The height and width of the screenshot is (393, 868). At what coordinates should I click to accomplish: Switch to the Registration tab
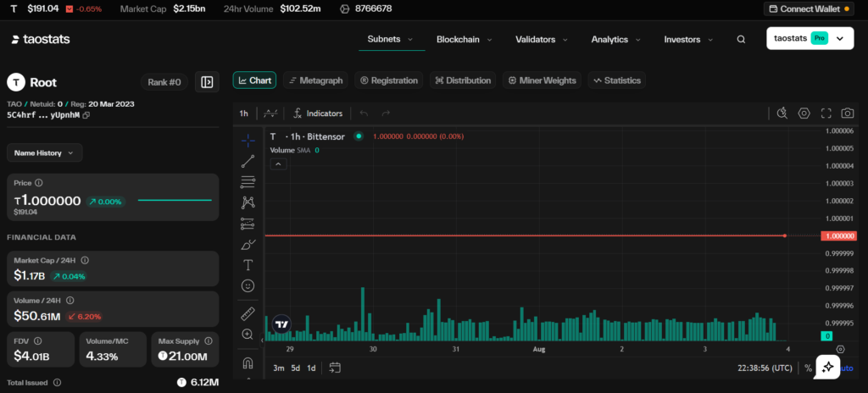click(389, 80)
